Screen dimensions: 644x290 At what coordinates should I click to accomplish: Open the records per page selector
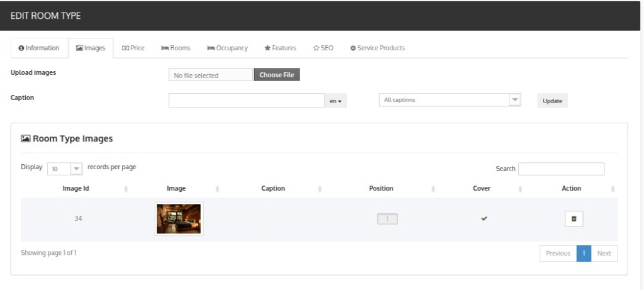coord(65,169)
